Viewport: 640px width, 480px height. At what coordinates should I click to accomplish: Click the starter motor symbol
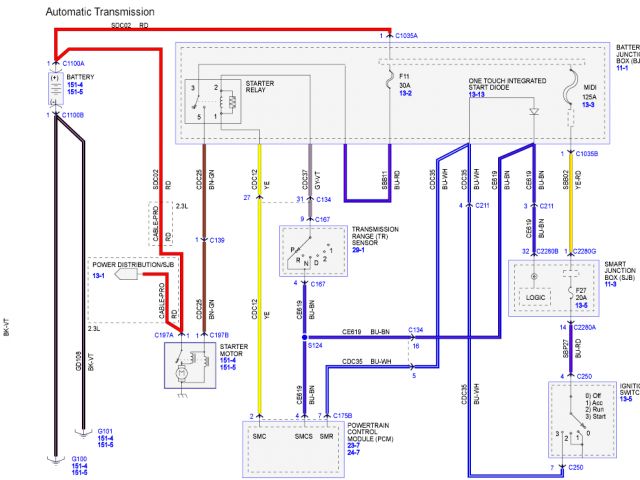pyautogui.click(x=182, y=369)
